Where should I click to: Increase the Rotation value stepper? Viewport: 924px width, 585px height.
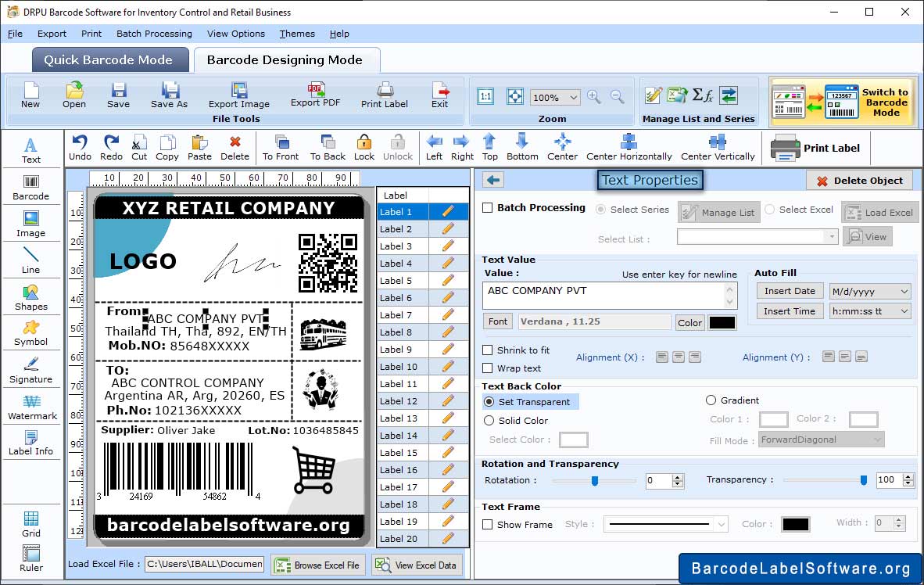[x=678, y=477]
